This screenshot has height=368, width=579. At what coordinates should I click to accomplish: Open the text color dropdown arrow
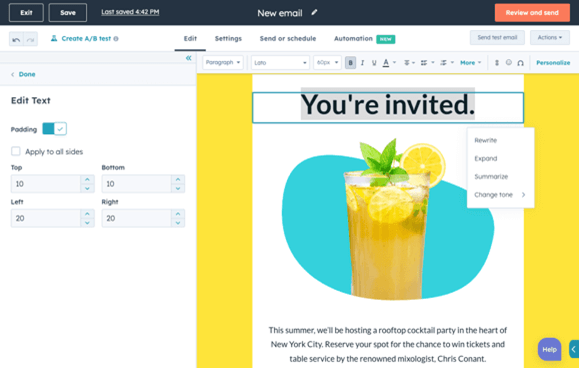tap(394, 63)
